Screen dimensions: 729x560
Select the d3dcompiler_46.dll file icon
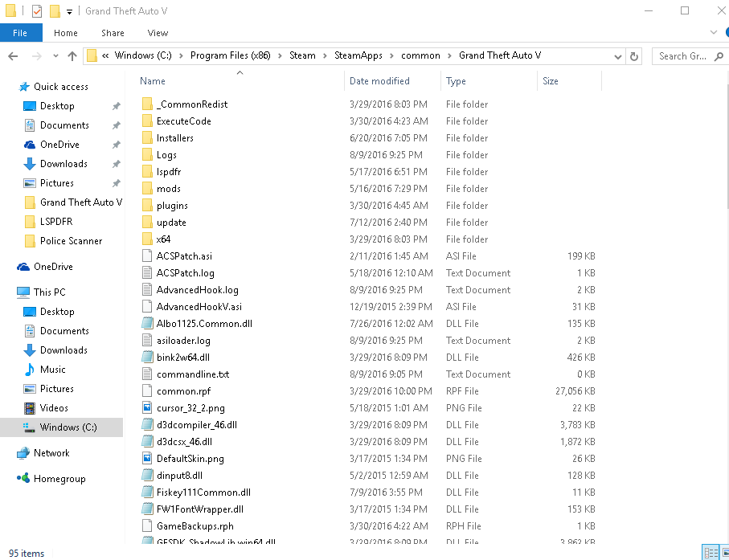[x=147, y=425]
